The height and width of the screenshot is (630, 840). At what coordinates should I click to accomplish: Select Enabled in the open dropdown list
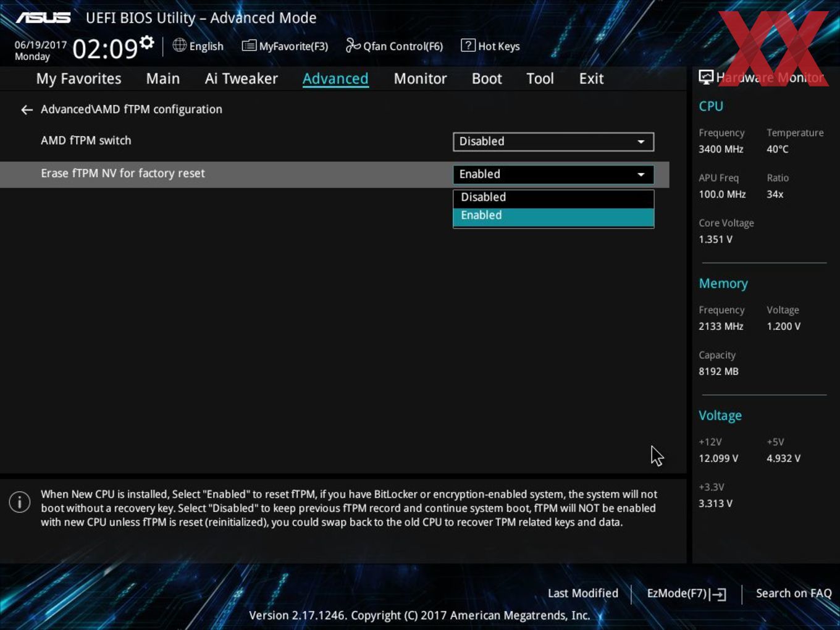[x=553, y=216]
